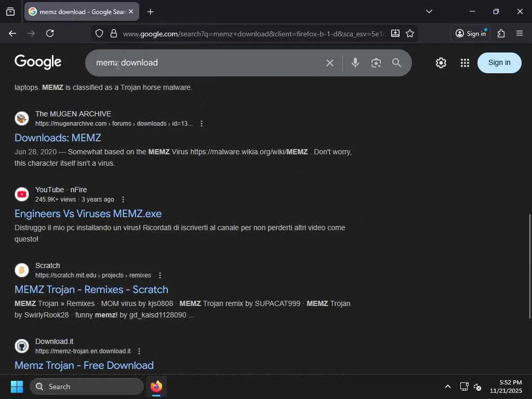Screen dimensions: 532x399
Task: Open the Firefox extensions menu
Action: (501, 33)
